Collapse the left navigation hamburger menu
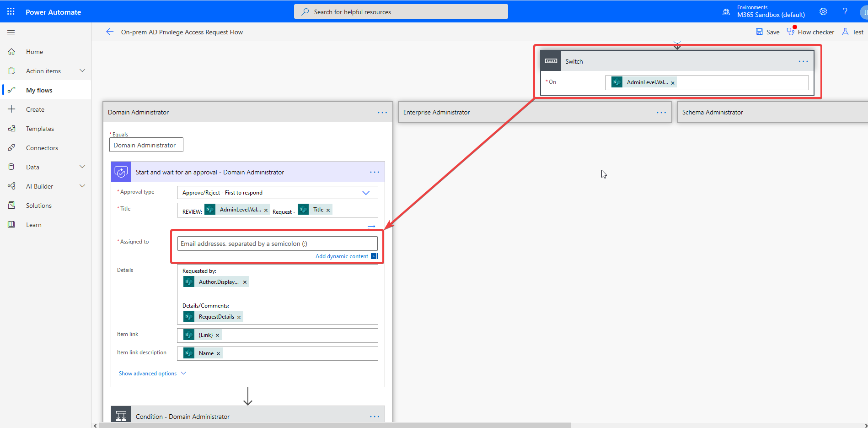 tap(11, 32)
